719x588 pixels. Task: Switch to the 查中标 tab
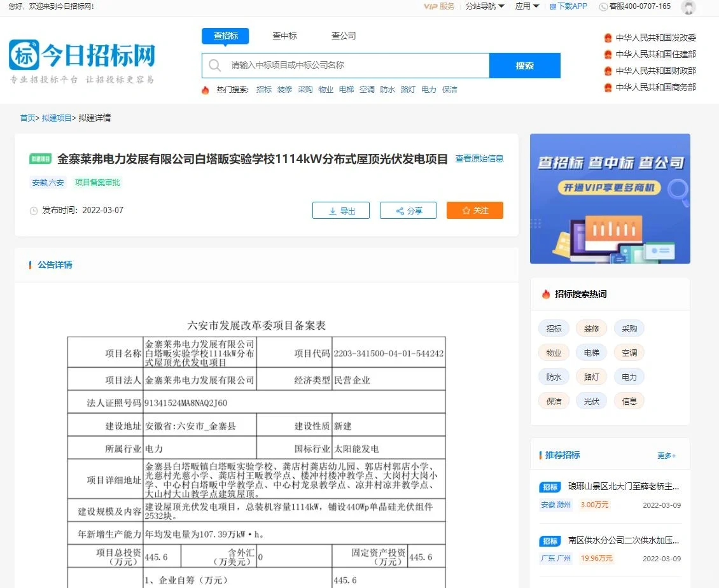284,36
